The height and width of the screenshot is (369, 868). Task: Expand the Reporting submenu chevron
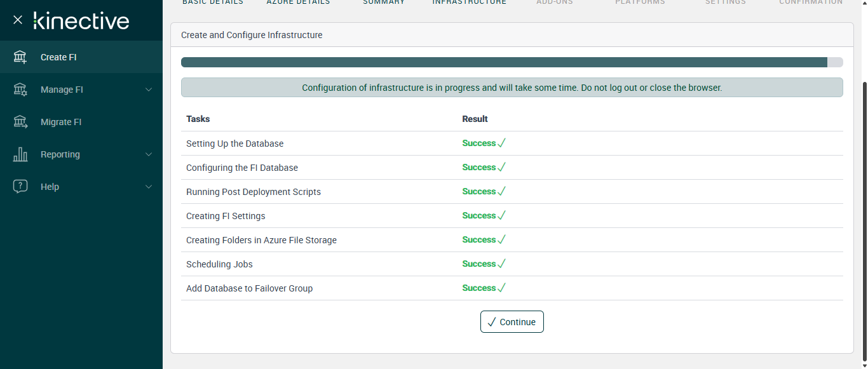149,154
